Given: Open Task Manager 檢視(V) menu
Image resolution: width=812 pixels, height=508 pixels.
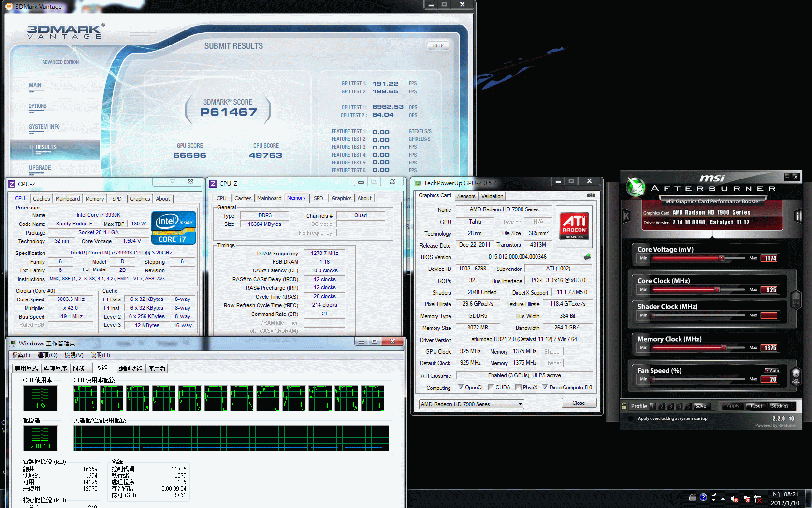Looking at the screenshot, I should click(x=74, y=355).
